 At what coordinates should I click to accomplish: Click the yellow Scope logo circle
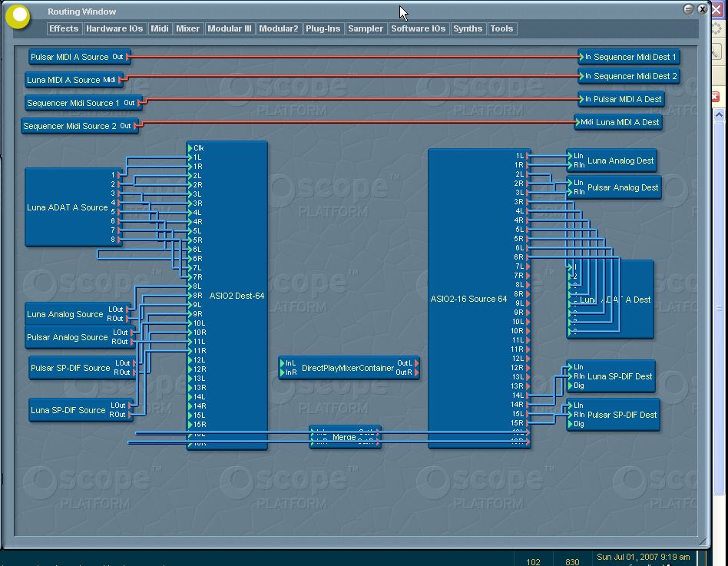pos(18,16)
